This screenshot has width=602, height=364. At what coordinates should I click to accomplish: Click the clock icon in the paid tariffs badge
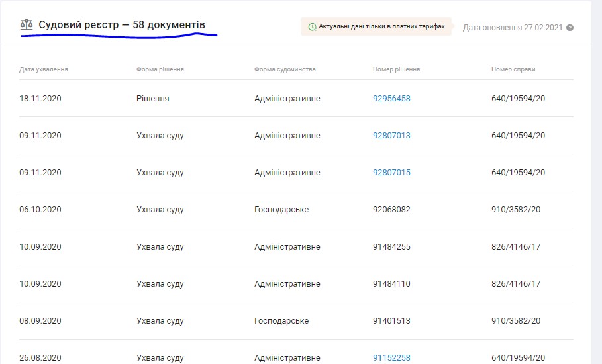click(x=312, y=27)
